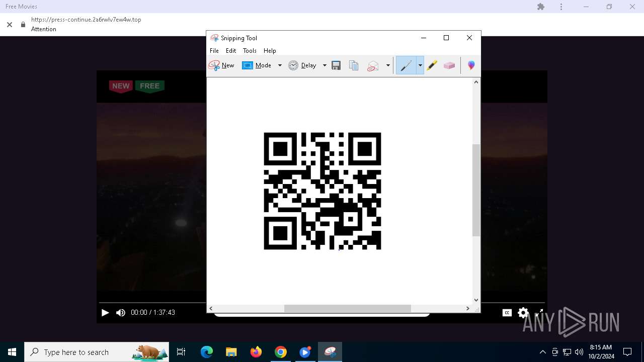This screenshot has width=644, height=362.
Task: Click the vertical scrollbar thumb in Snipping Tool
Action: click(x=476, y=190)
